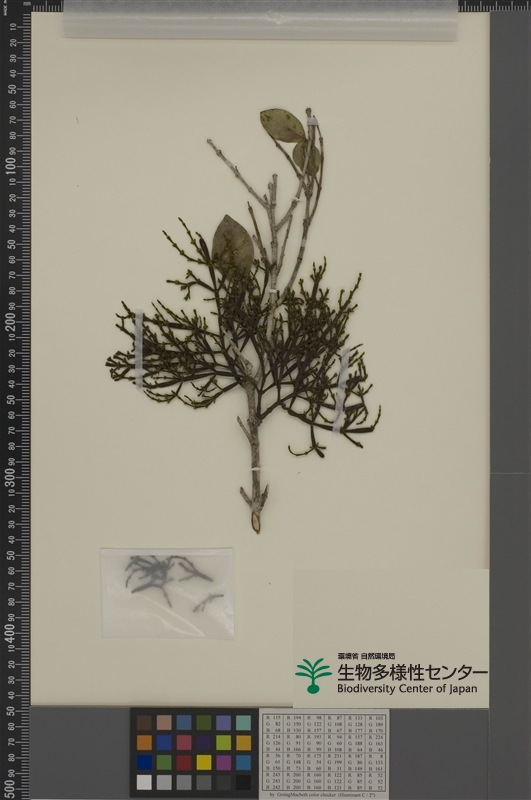Select the white patch on the color checker
This screenshot has height=800, width=531.
pyautogui.click(x=144, y=782)
